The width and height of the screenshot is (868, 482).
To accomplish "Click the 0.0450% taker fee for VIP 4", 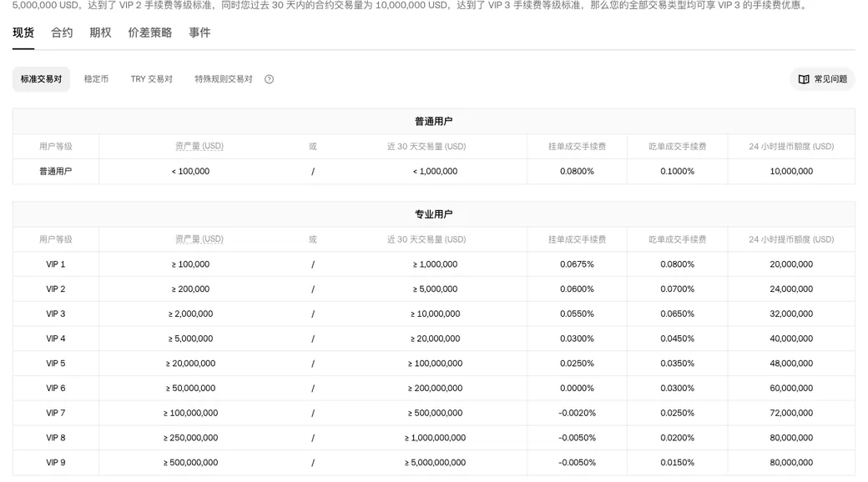I will (677, 339).
